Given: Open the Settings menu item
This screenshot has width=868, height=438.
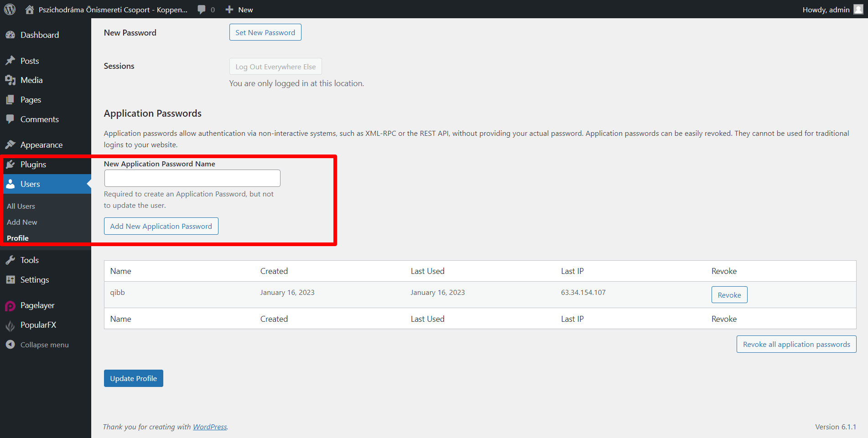Looking at the screenshot, I should tap(35, 280).
